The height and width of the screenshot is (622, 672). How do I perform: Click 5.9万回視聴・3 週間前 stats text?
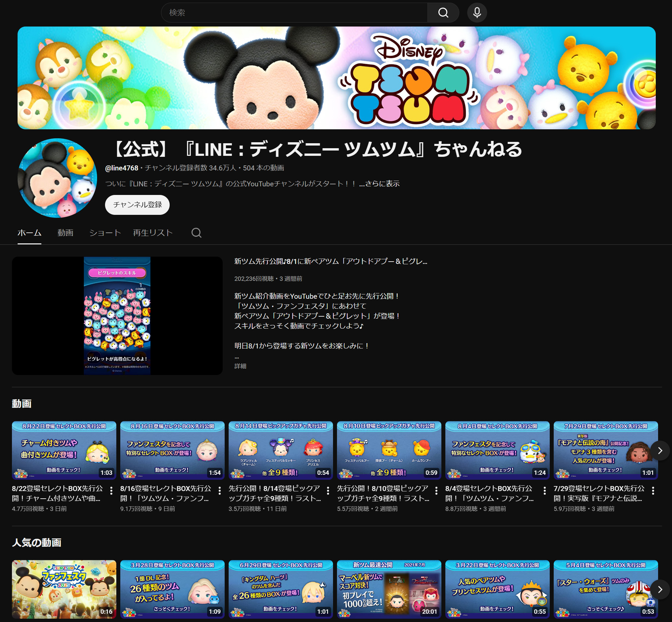pyautogui.click(x=584, y=509)
